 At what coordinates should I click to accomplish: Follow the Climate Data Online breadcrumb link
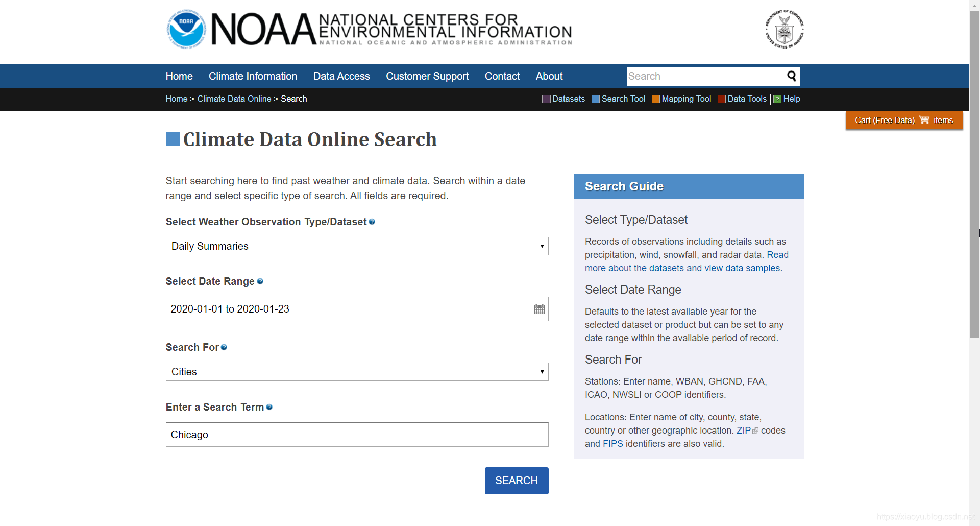point(234,99)
